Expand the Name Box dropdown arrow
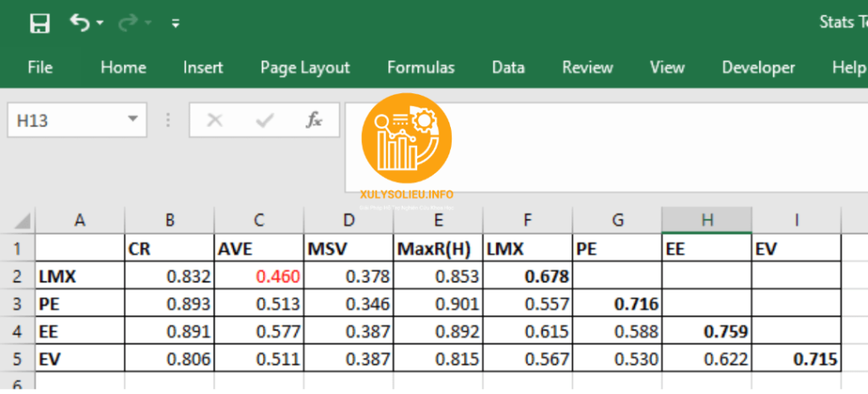868x394 pixels. [x=132, y=119]
